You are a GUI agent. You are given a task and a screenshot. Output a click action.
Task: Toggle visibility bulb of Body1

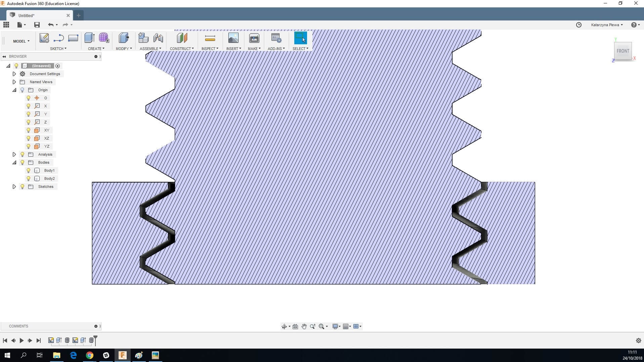point(29,170)
